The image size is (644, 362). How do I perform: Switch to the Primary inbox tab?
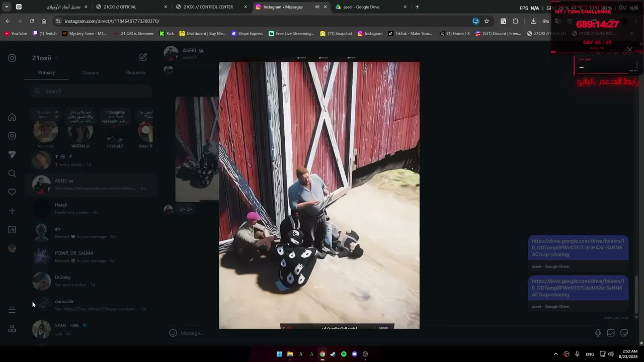46,72
